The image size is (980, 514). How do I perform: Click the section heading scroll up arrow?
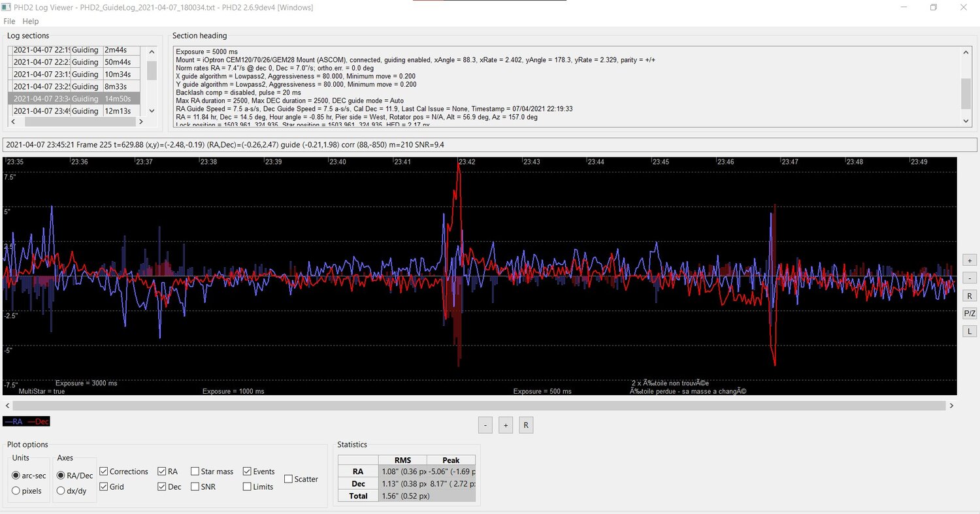[x=966, y=52]
